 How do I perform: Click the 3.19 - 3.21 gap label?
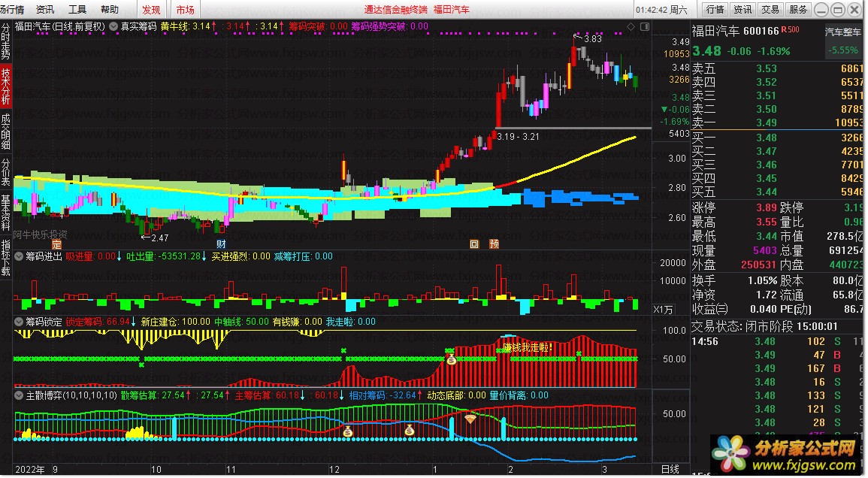click(x=518, y=137)
